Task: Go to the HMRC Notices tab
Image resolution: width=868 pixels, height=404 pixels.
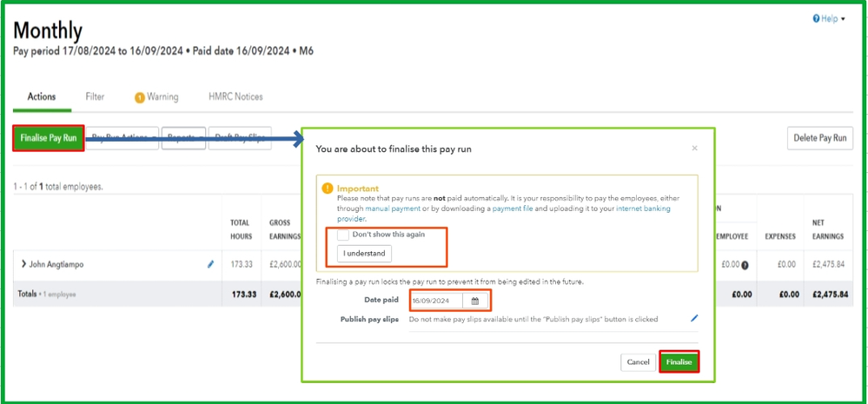Action: [x=235, y=97]
